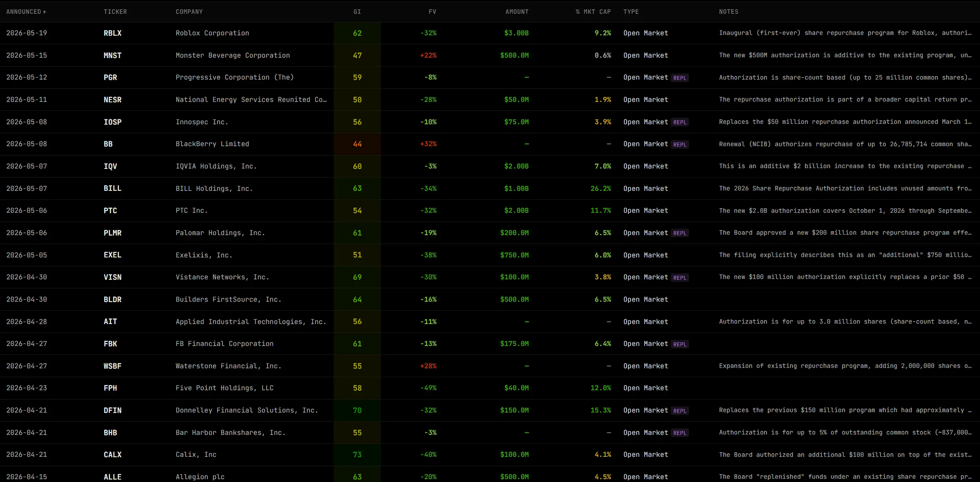Sort by the COMPANY column header

coord(189,12)
